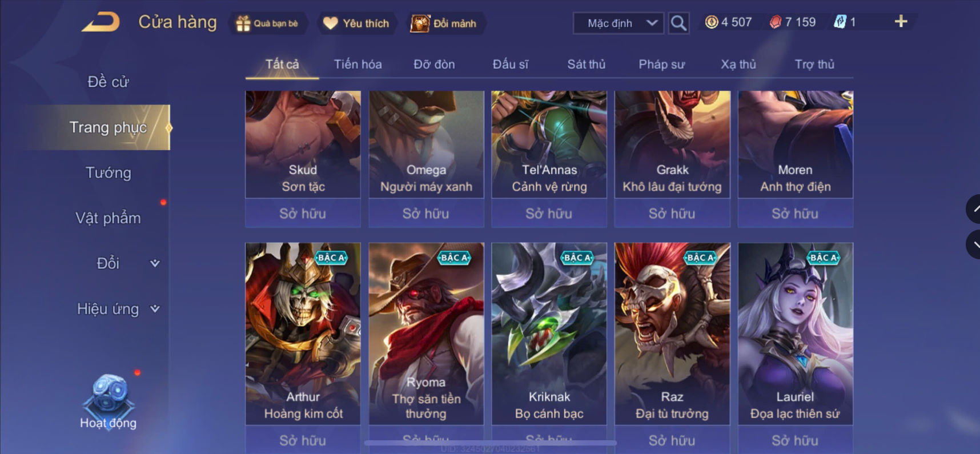The width and height of the screenshot is (980, 454).
Task: Open Yêu thích heart favorites
Action: [356, 23]
